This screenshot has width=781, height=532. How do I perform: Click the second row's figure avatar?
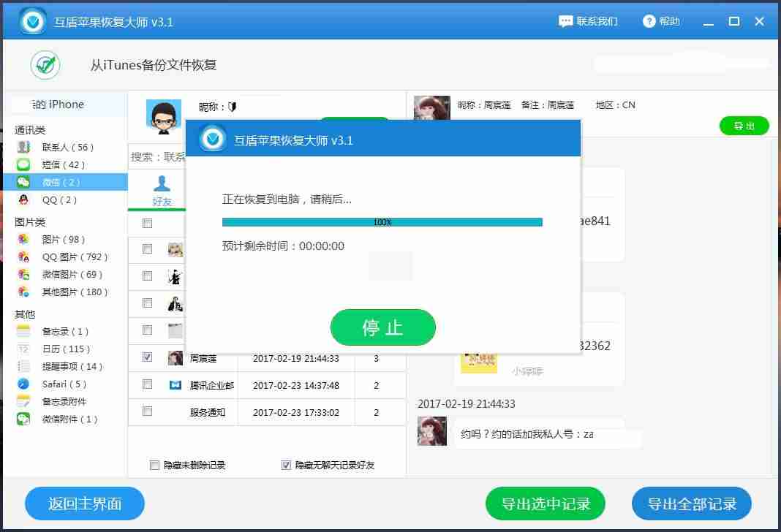(x=176, y=277)
